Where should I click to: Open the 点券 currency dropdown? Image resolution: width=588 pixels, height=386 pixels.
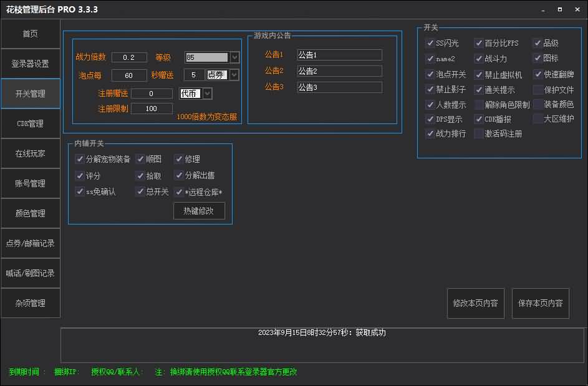(234, 75)
